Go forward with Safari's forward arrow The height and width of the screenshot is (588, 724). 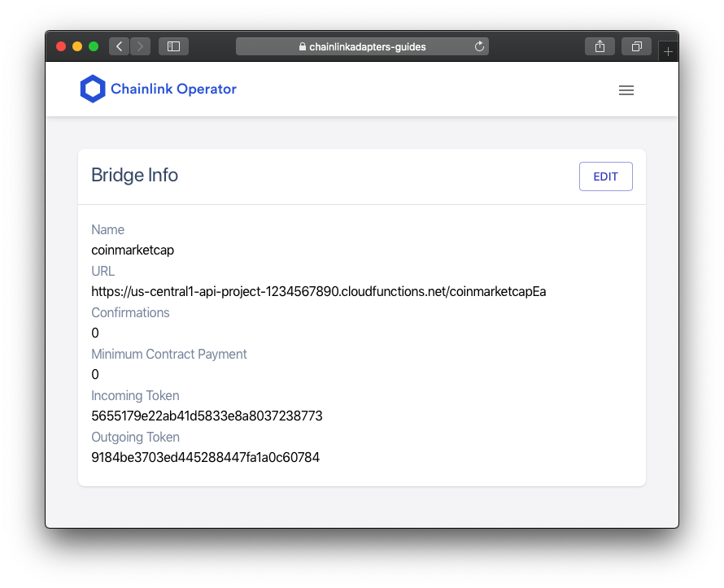click(x=141, y=46)
